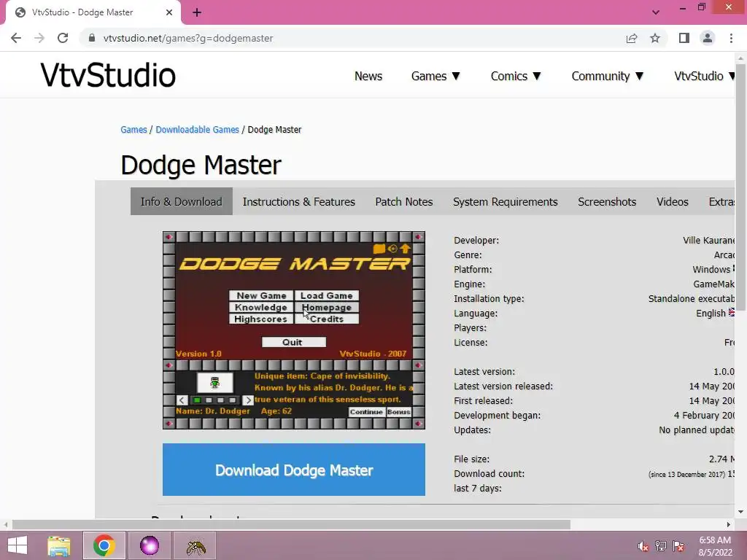Click the scroll-down arrow on vertical scrollbar
Screen dimensions: 747x560
(740, 512)
